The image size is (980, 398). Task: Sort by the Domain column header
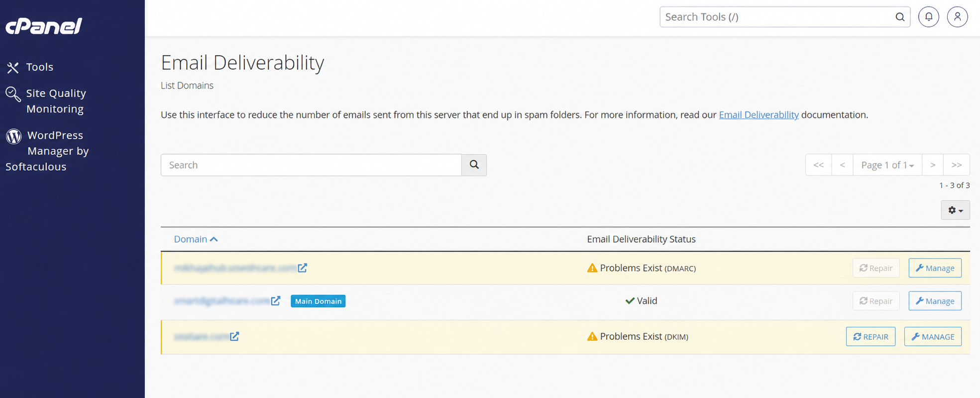[x=196, y=239]
